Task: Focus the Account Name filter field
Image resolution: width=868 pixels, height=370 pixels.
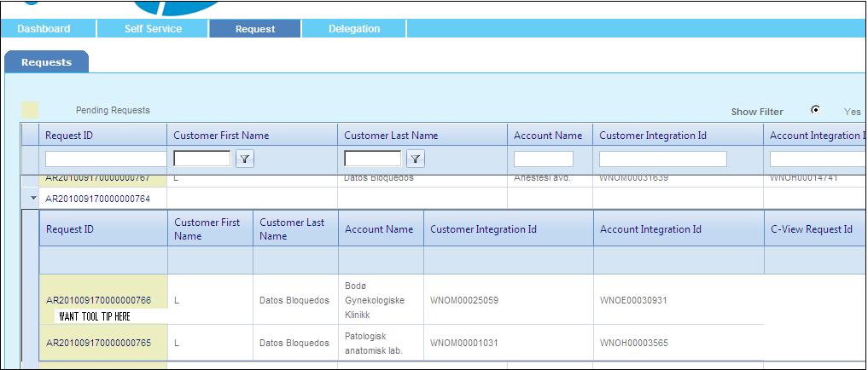Action: pyautogui.click(x=544, y=159)
